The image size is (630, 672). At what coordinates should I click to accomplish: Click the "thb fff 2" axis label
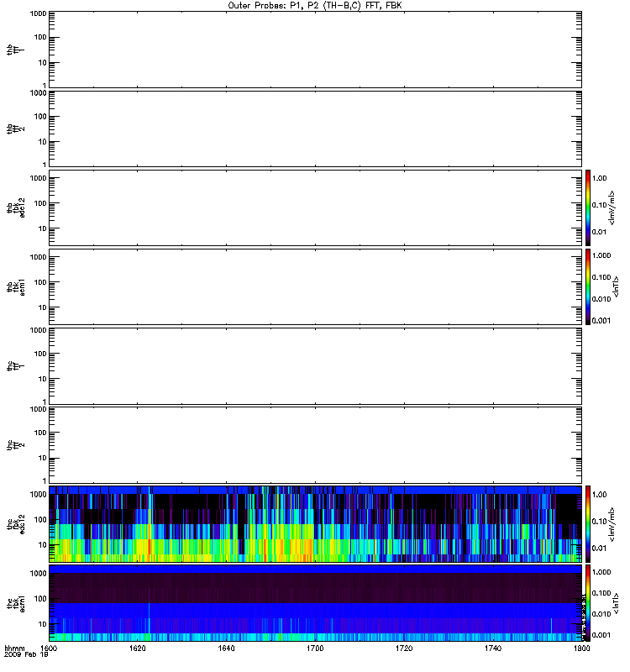15,129
